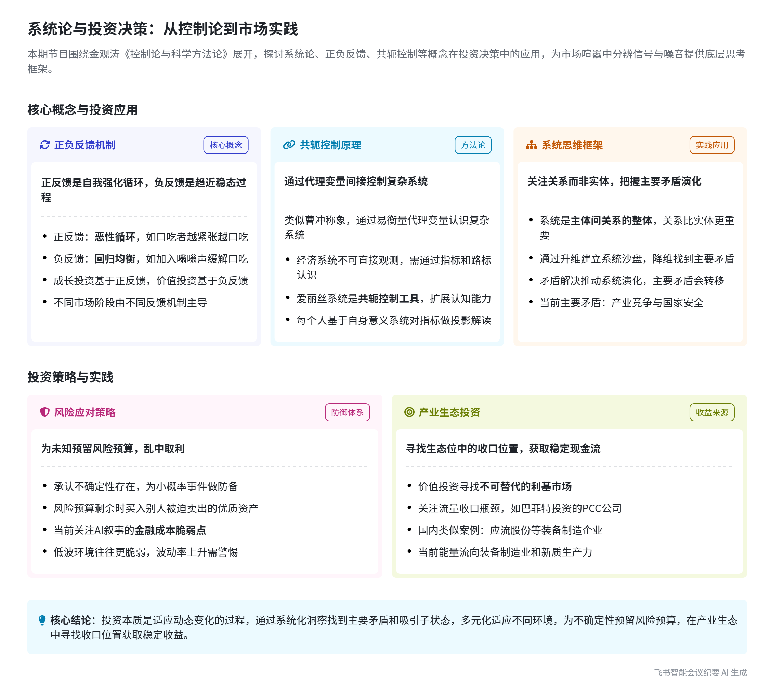Click the 系统思维框架 card title

click(x=572, y=145)
